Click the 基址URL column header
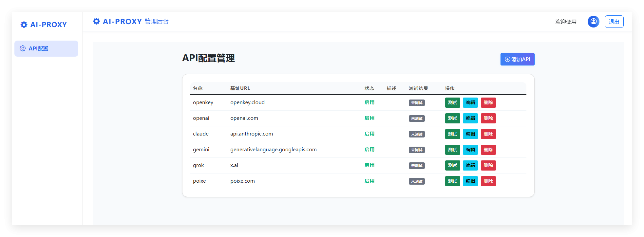 coord(240,88)
